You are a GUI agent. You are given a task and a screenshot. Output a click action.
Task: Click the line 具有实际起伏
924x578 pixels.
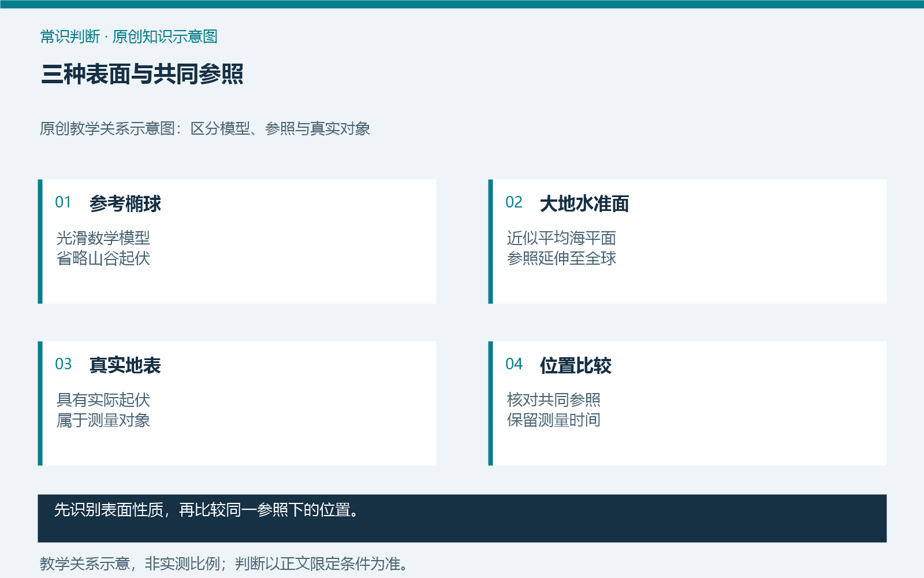103,399
